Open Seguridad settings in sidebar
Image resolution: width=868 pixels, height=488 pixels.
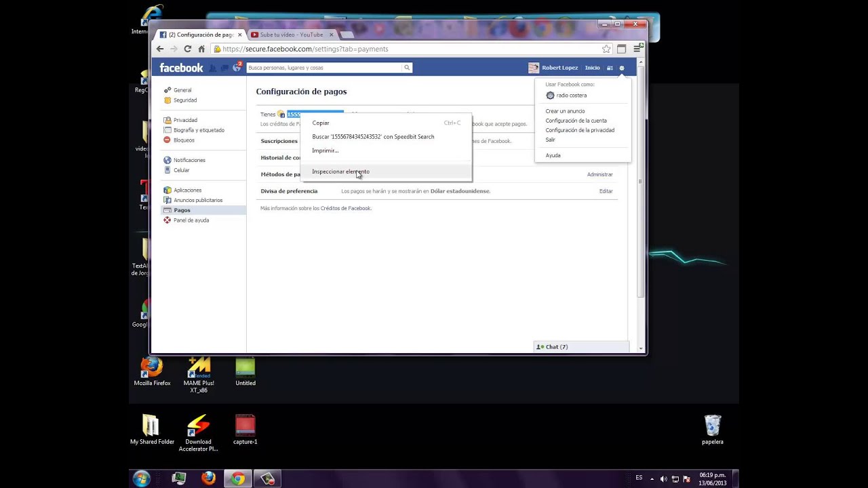pos(185,100)
